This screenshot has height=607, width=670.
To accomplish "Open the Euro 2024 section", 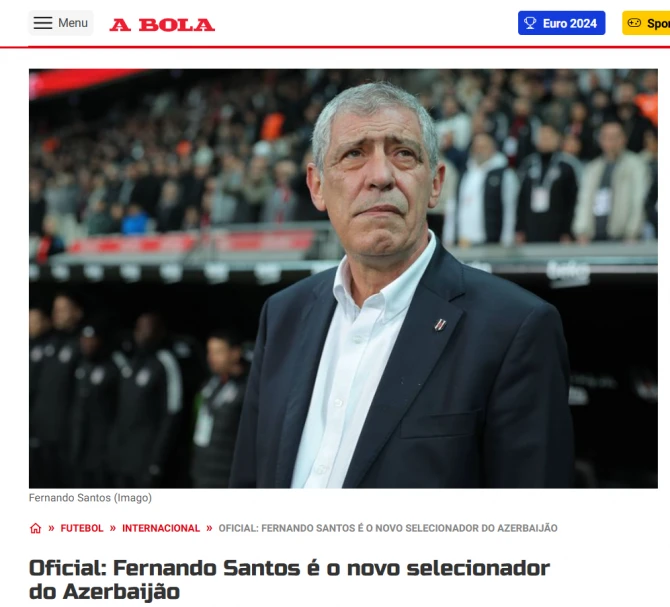I will pos(561,23).
